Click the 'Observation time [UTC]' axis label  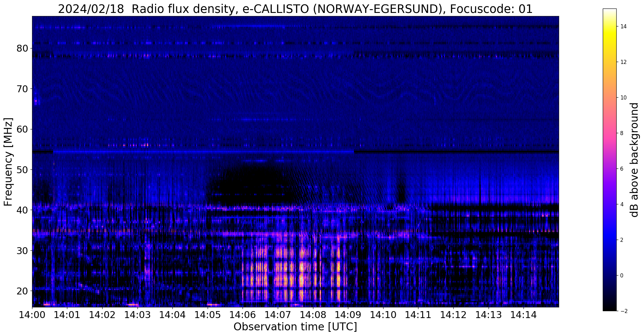click(x=295, y=327)
